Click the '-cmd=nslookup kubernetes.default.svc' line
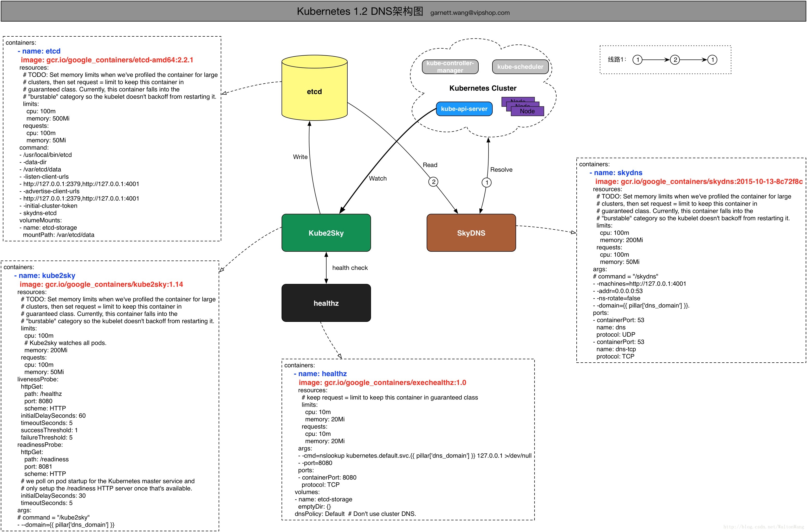Viewport: 807px width, 532px height. point(414,456)
